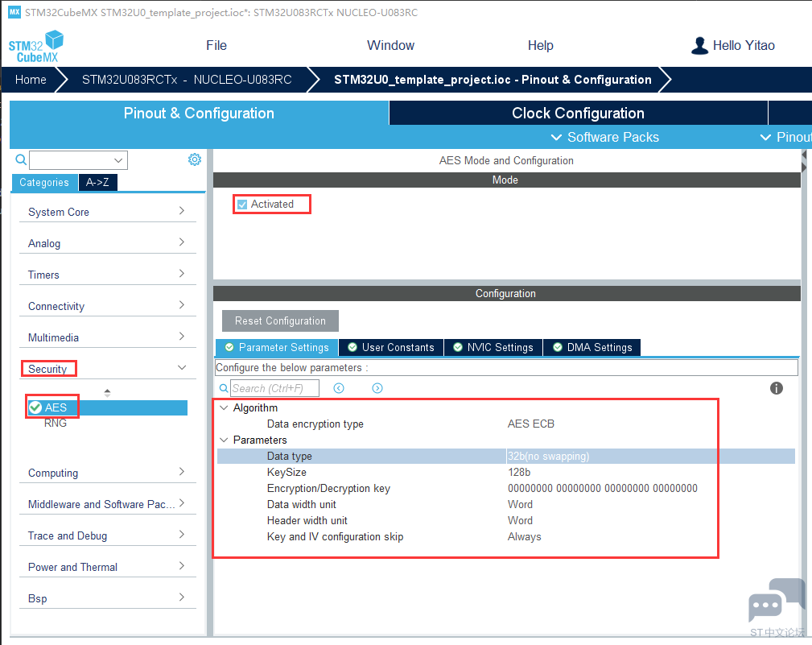This screenshot has height=645, width=812.
Task: Click the Encryption/Decryption key value
Action: pos(602,488)
